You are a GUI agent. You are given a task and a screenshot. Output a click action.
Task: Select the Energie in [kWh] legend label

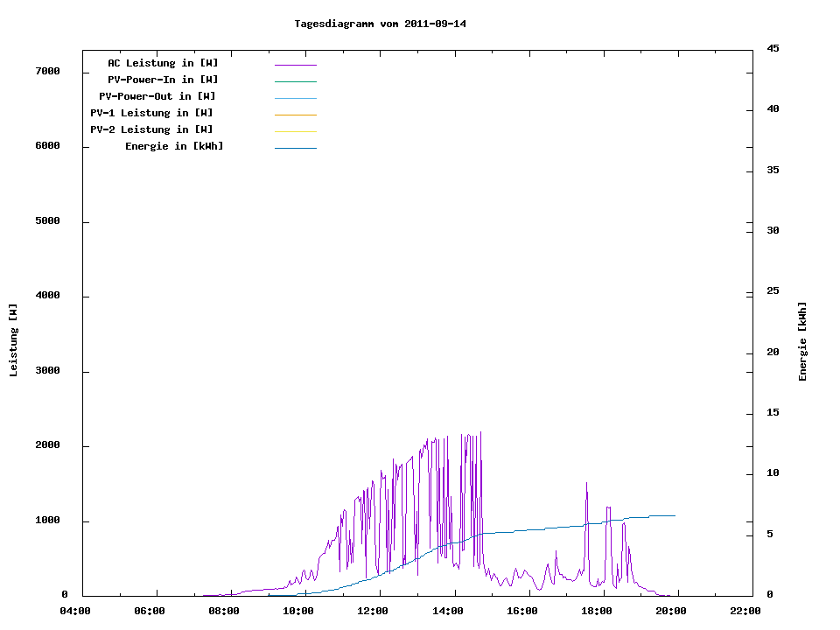[x=174, y=146]
